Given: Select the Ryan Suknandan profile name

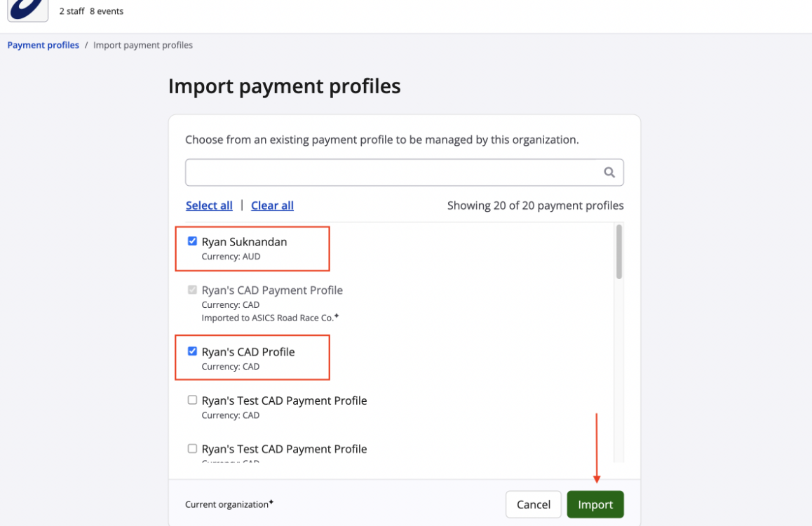Looking at the screenshot, I should (x=244, y=242).
